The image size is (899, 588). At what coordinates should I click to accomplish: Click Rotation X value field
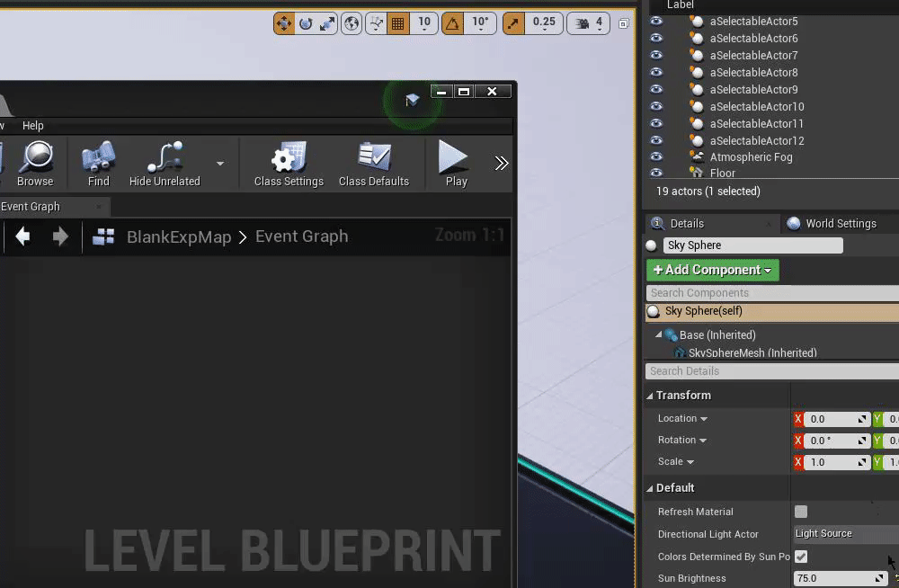point(836,441)
